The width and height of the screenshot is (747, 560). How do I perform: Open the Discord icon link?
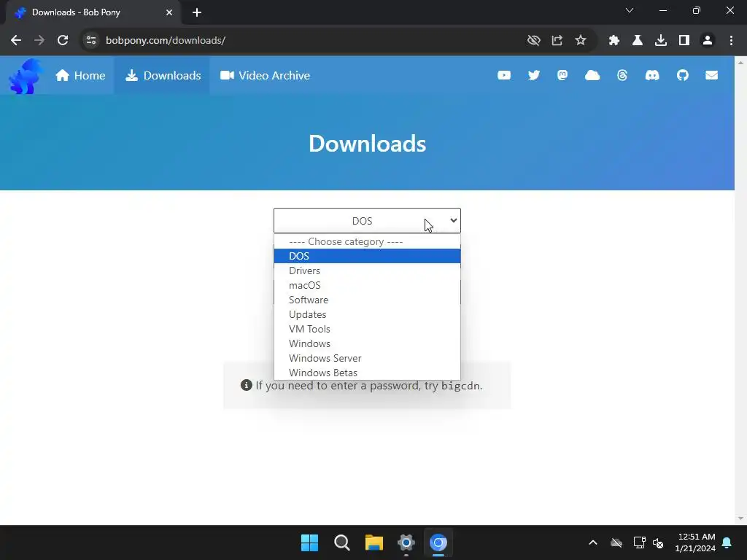tap(651, 75)
